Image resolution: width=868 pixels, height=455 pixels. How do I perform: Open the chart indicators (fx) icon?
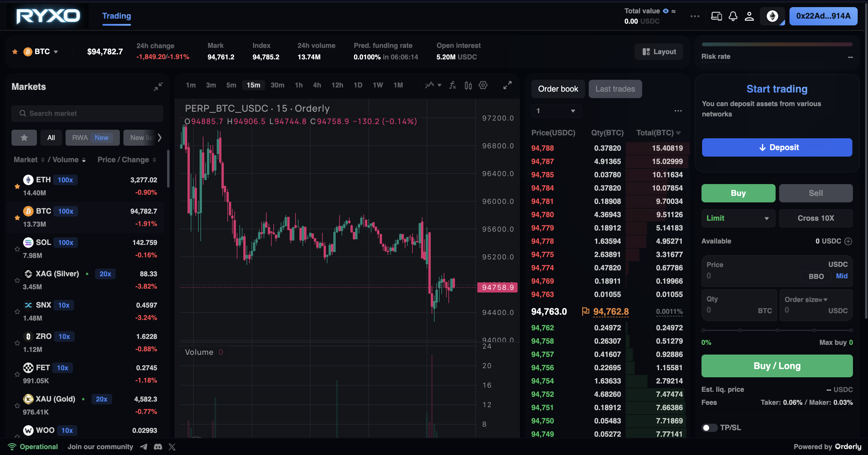click(x=453, y=85)
